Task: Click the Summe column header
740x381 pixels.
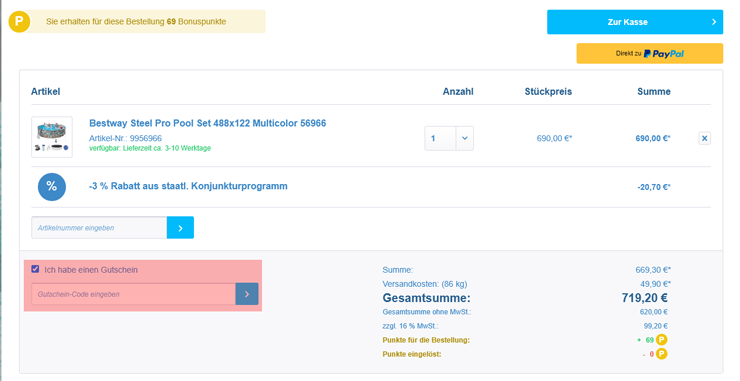Action: (x=654, y=92)
